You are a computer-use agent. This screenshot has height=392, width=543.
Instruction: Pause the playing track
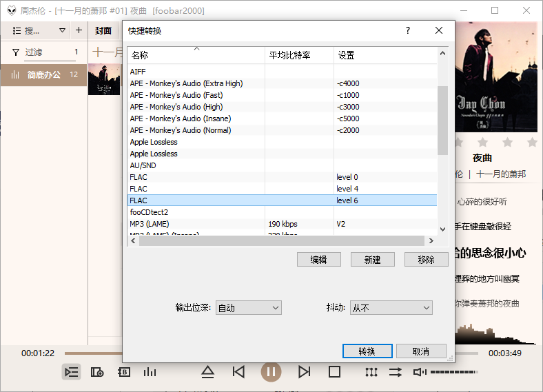point(271,372)
